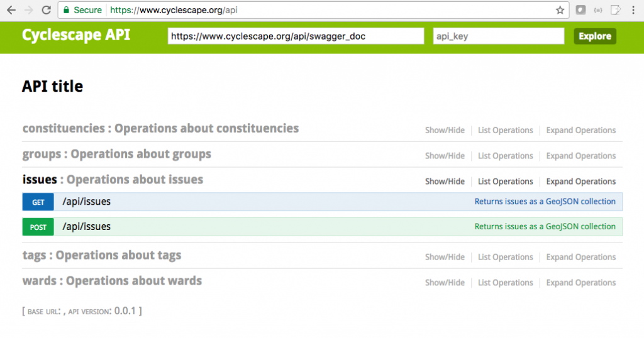Open the Chrome three-dot menu
Viewport: 644px width, 338px height.
[633, 10]
